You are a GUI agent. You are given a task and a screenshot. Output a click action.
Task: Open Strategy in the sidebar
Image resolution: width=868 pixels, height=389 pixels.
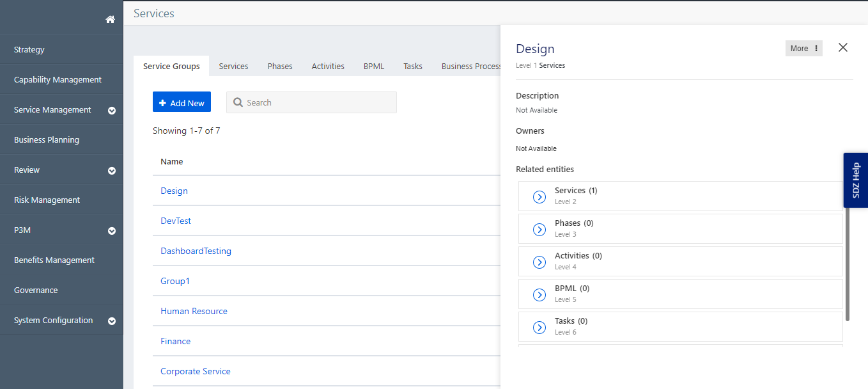tap(29, 49)
